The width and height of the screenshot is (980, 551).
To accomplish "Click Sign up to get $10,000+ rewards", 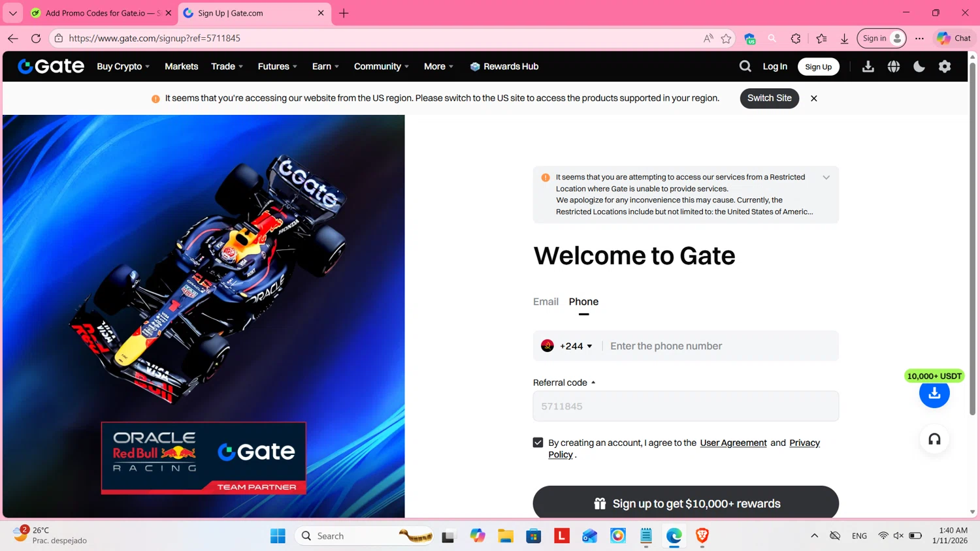I will 685,502.
